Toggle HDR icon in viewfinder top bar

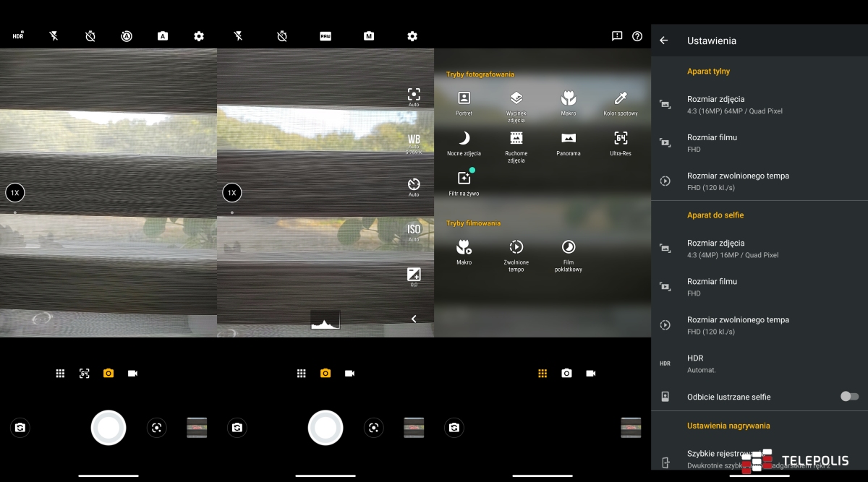pos(18,36)
